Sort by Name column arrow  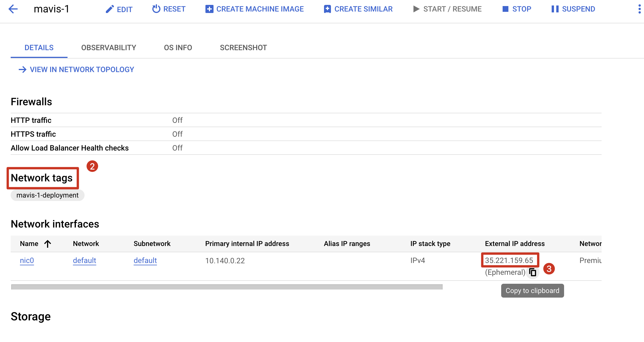48,244
